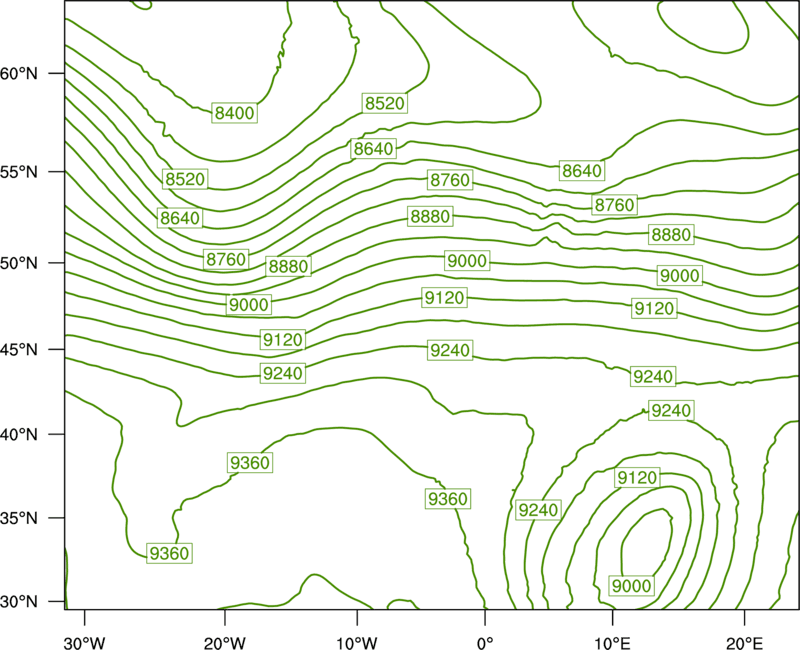The image size is (800, 650).
Task: Select the 30°N latitude axis label
Action: pyautogui.click(x=19, y=602)
